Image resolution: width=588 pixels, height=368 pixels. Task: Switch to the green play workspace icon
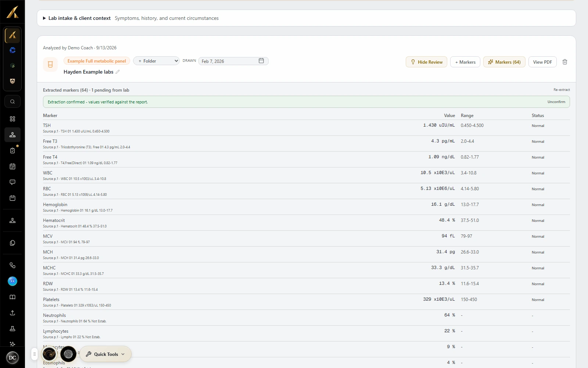coord(12,66)
